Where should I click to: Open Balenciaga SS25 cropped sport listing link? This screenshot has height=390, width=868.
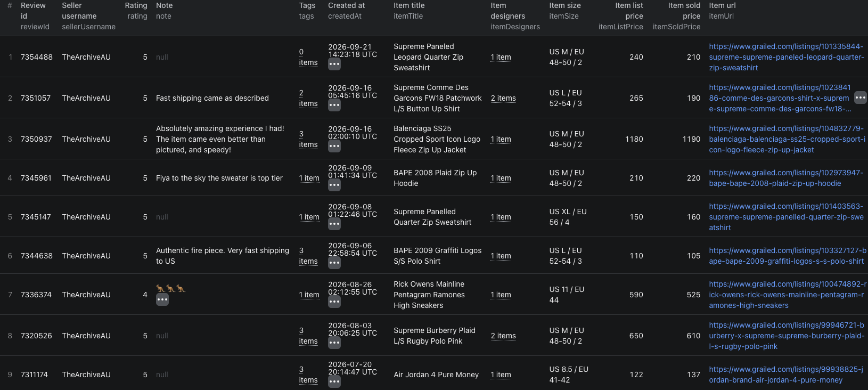pos(787,139)
